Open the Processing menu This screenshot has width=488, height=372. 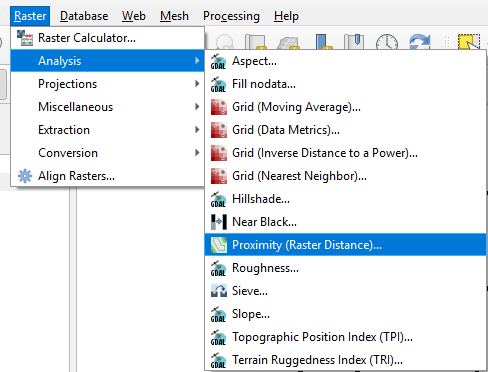(x=231, y=16)
